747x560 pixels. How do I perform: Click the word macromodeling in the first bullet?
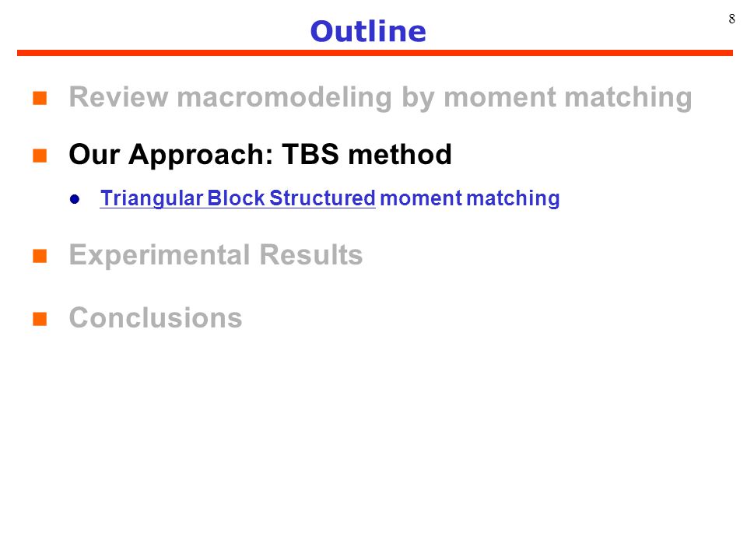tap(285, 96)
